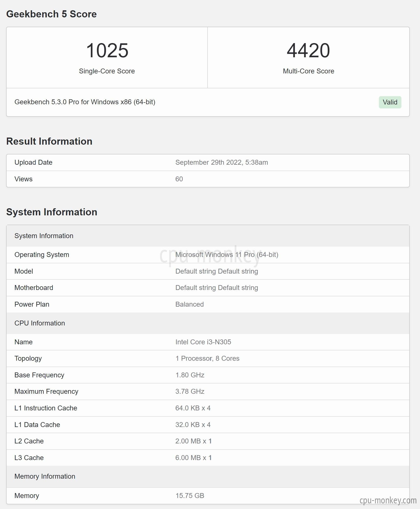Click the Geekbench 5 Score heading
The image size is (420, 509).
52,14
